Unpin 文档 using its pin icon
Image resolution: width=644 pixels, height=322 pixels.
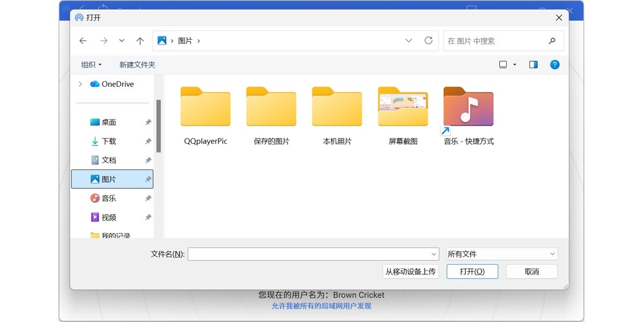(148, 159)
